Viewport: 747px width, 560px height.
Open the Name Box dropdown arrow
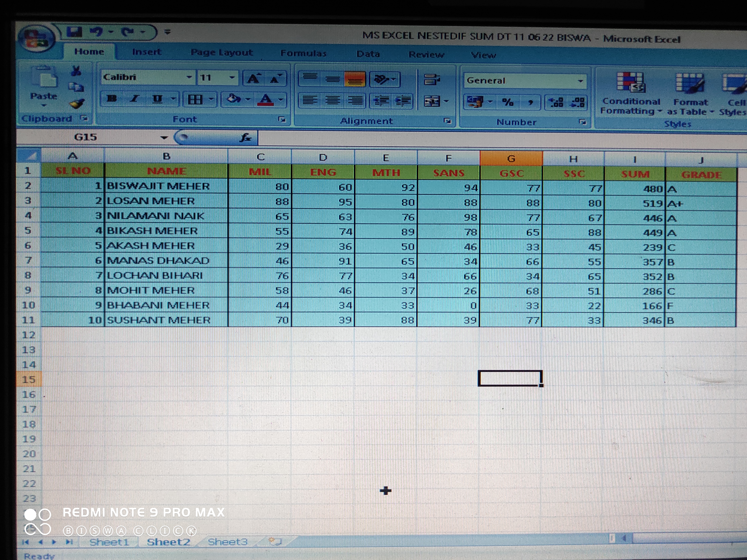[x=164, y=137]
